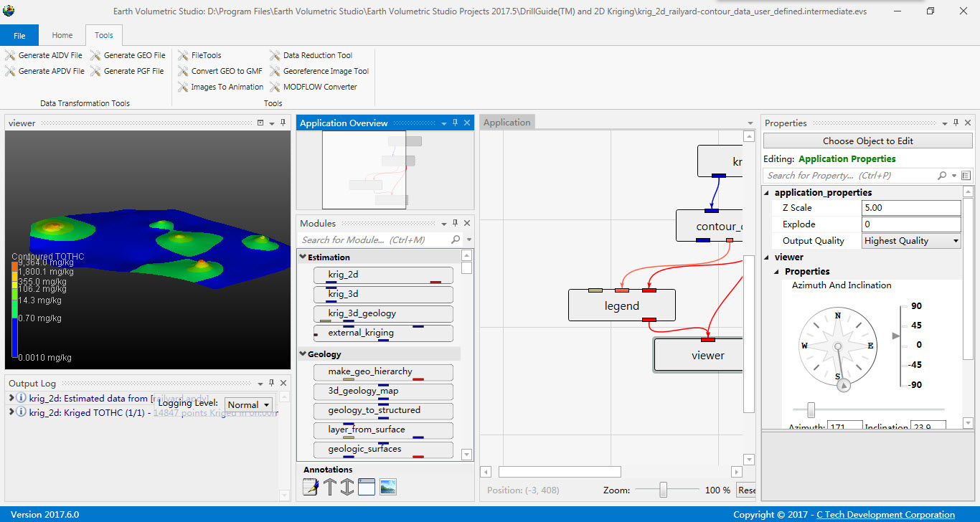Viewport: 980px width, 522px height.
Task: Launch the Georeference Image Tool
Action: coord(319,71)
